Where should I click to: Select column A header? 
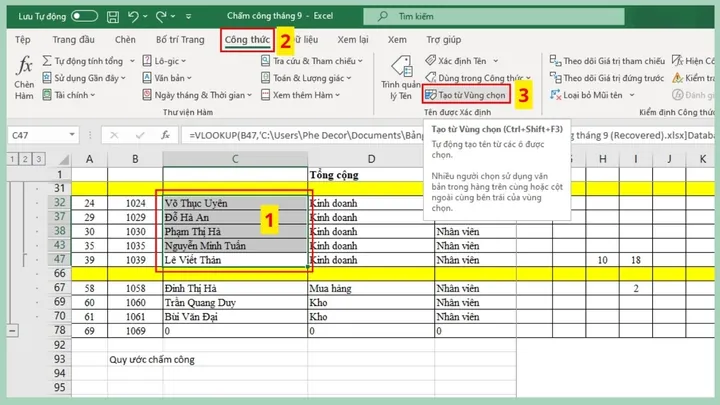pos(90,159)
